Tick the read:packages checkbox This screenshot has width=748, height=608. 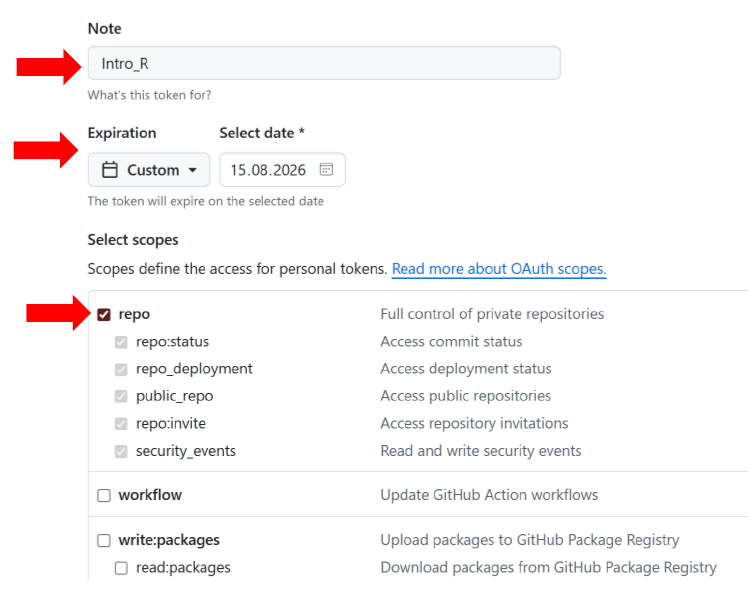(121, 568)
